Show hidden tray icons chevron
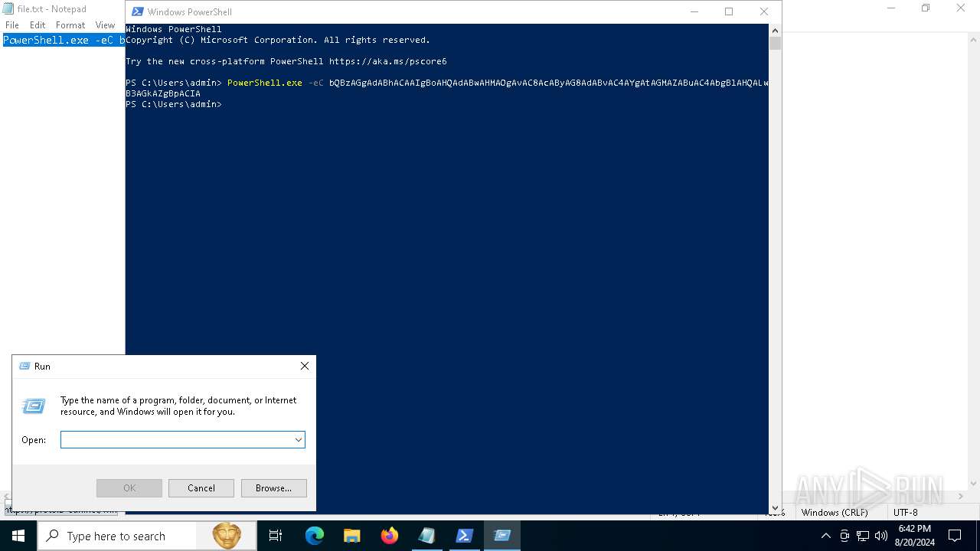 pyautogui.click(x=825, y=536)
